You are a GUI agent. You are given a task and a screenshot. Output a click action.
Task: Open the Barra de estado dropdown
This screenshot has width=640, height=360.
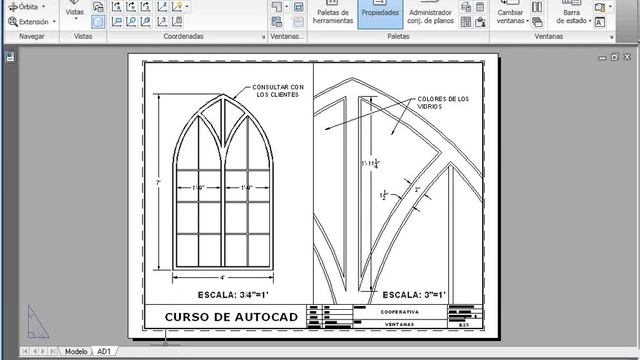click(x=573, y=14)
